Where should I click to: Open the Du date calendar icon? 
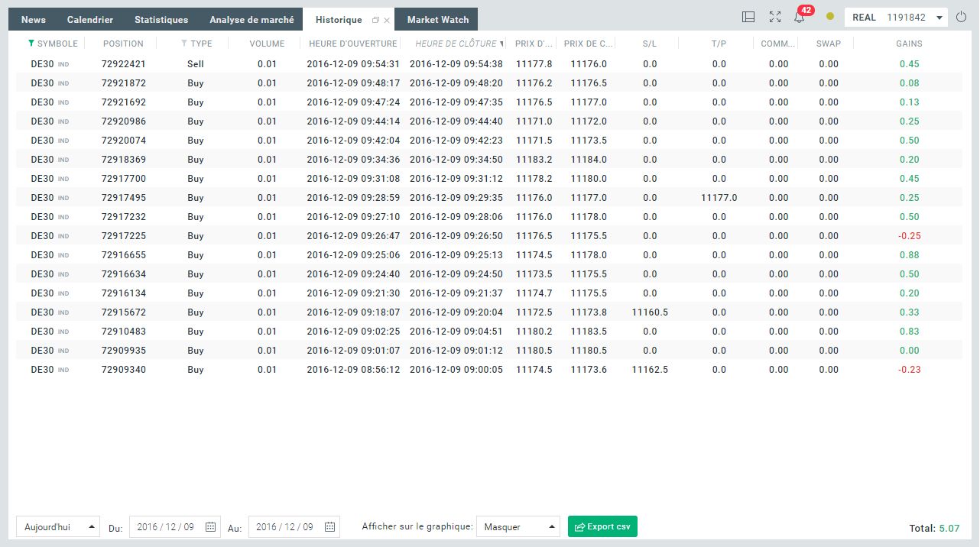tap(210, 526)
